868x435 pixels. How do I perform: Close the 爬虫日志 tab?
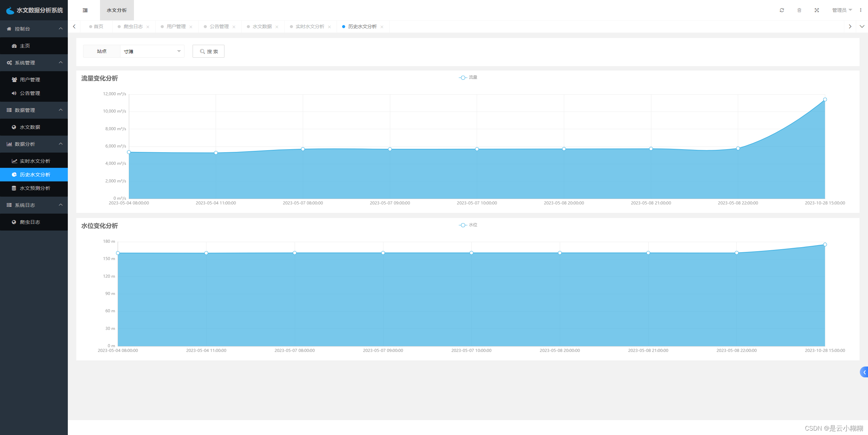coord(148,27)
